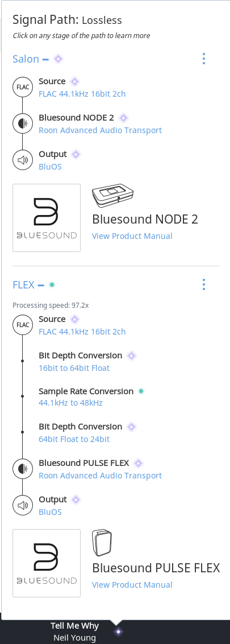The height and width of the screenshot is (644, 230).
Task: Open View Product Manual for Bluesound NODE 2
Action: pos(132,236)
